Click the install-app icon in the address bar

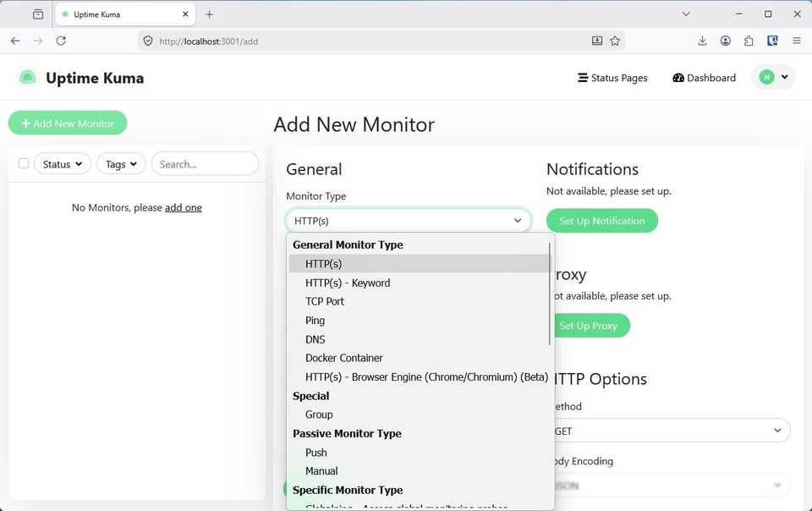tap(596, 41)
